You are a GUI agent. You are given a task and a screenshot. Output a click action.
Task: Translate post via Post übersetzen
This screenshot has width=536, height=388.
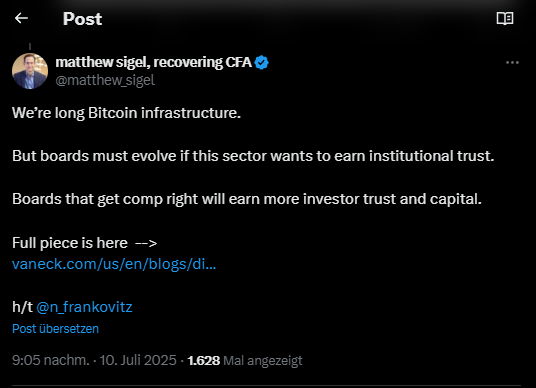coord(55,329)
